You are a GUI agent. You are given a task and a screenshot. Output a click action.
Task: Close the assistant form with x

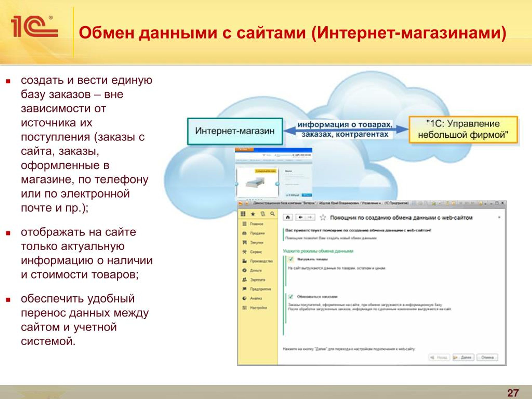499,217
